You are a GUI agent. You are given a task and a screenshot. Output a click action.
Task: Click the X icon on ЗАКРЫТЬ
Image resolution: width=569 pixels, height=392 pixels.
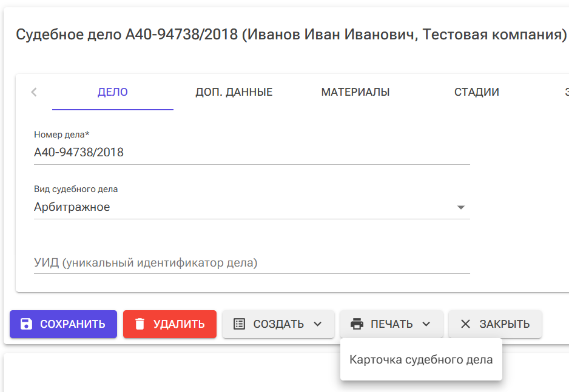tap(466, 324)
